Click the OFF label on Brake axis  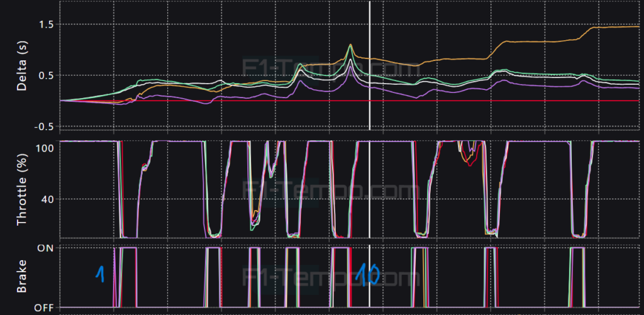pyautogui.click(x=44, y=307)
